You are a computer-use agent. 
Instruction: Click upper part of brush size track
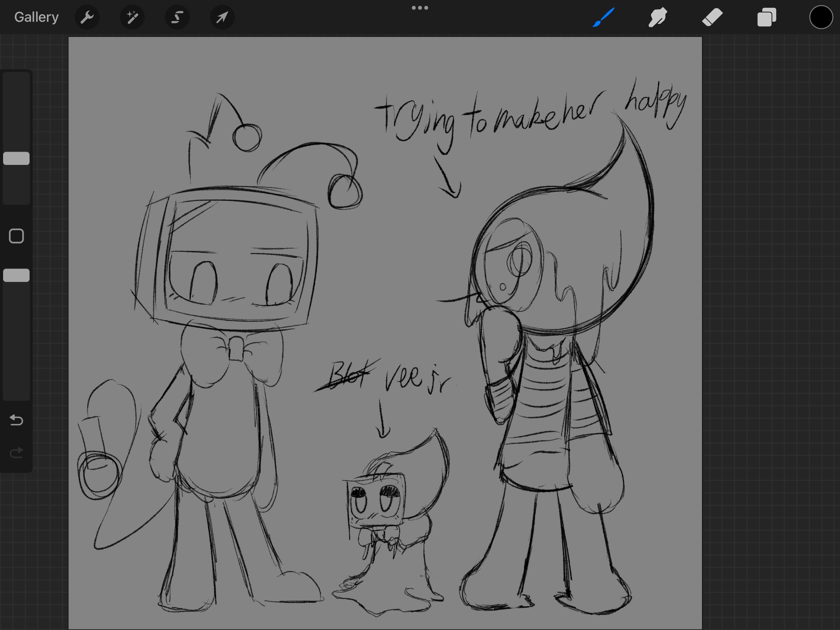[16, 105]
